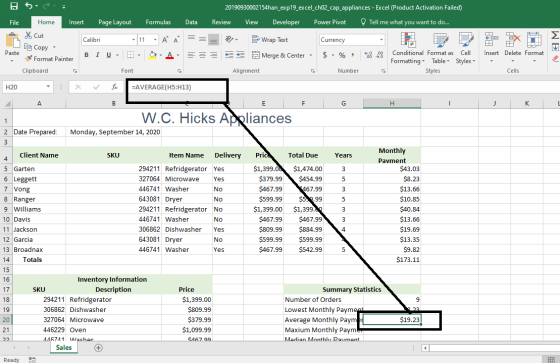Click the Select All corner triangle
Screen dimensions: 560x363
(x=7, y=104)
